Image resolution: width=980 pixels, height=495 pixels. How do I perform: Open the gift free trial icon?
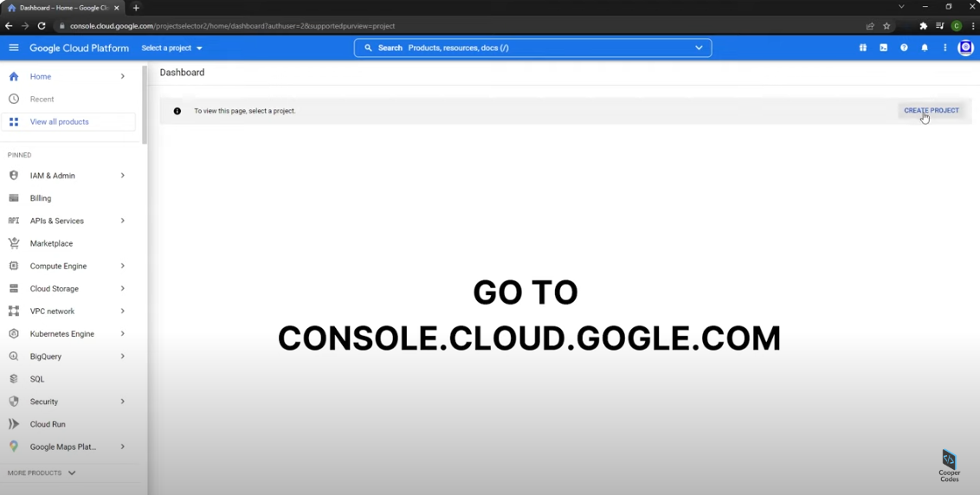863,48
